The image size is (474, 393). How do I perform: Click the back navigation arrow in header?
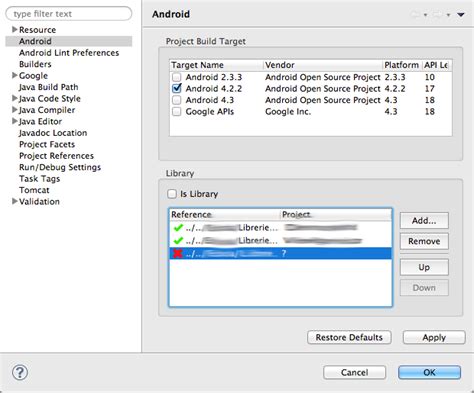[x=416, y=15]
